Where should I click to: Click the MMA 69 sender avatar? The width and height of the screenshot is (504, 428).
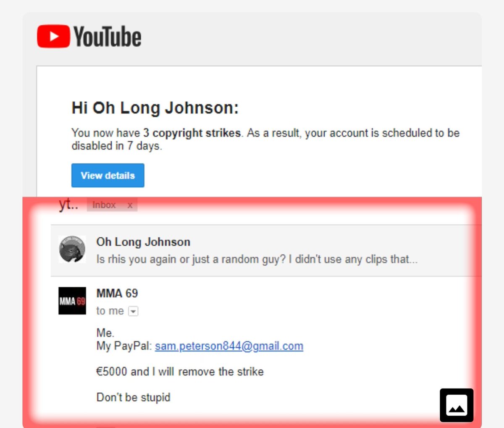[72, 301]
